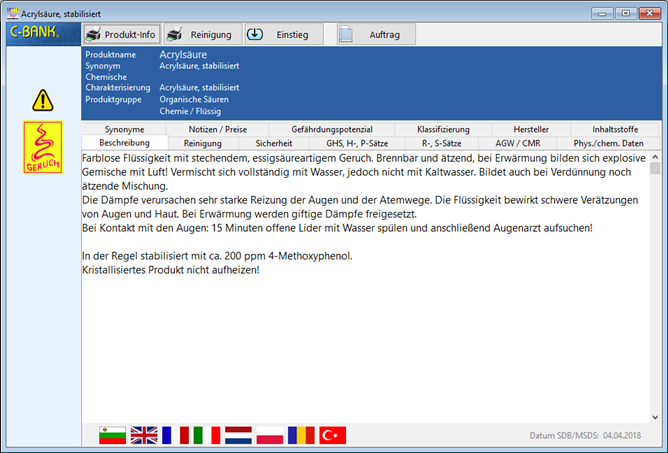Select the British flag for English
The height and width of the screenshot is (453, 668).
[x=144, y=435]
